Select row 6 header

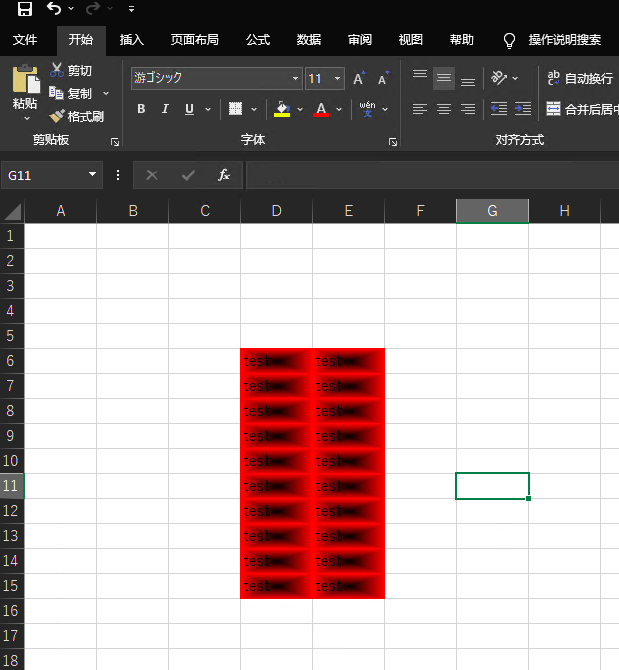click(12, 361)
